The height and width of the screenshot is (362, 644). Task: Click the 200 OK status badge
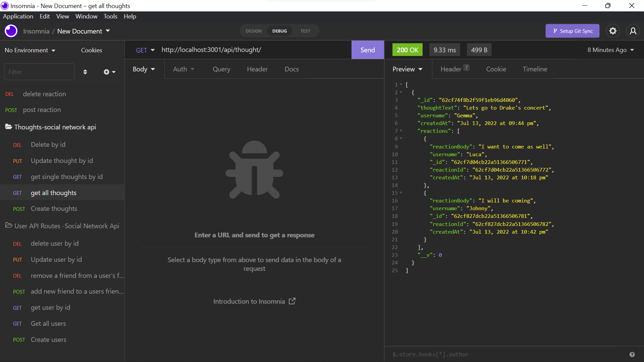coord(407,50)
